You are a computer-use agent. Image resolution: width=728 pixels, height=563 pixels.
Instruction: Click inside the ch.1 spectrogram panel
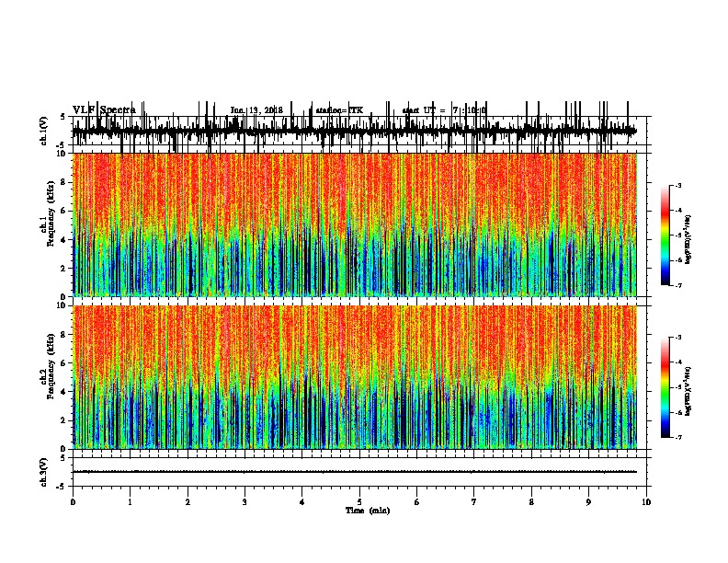[355, 224]
